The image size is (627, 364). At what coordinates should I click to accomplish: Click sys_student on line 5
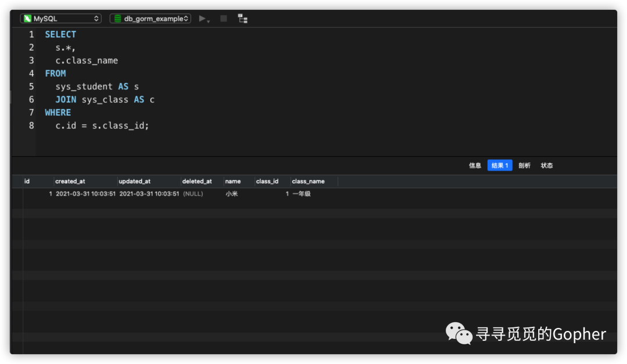click(84, 87)
